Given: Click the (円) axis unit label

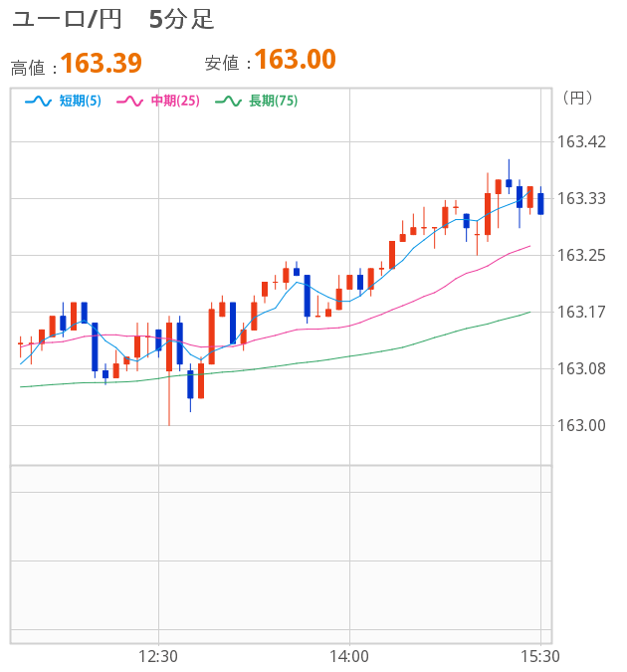Looking at the screenshot, I should tap(577, 99).
